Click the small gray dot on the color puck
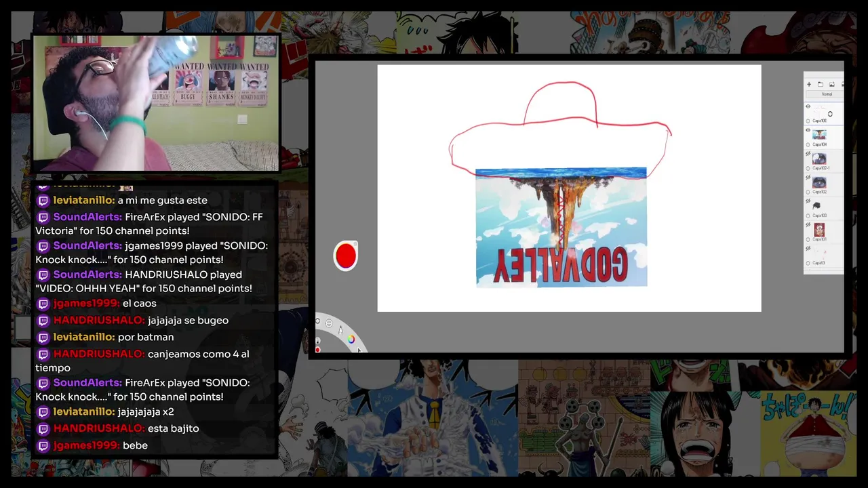Image resolution: width=868 pixels, height=488 pixels. (355, 244)
